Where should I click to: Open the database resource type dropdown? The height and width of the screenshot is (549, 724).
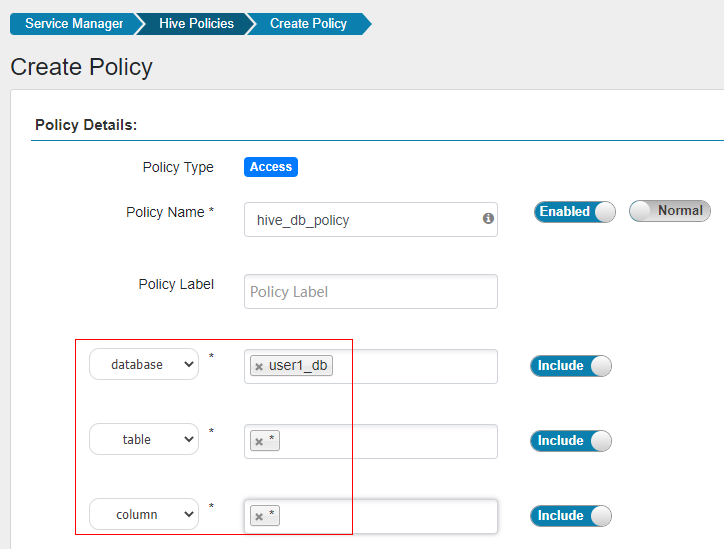pos(144,365)
